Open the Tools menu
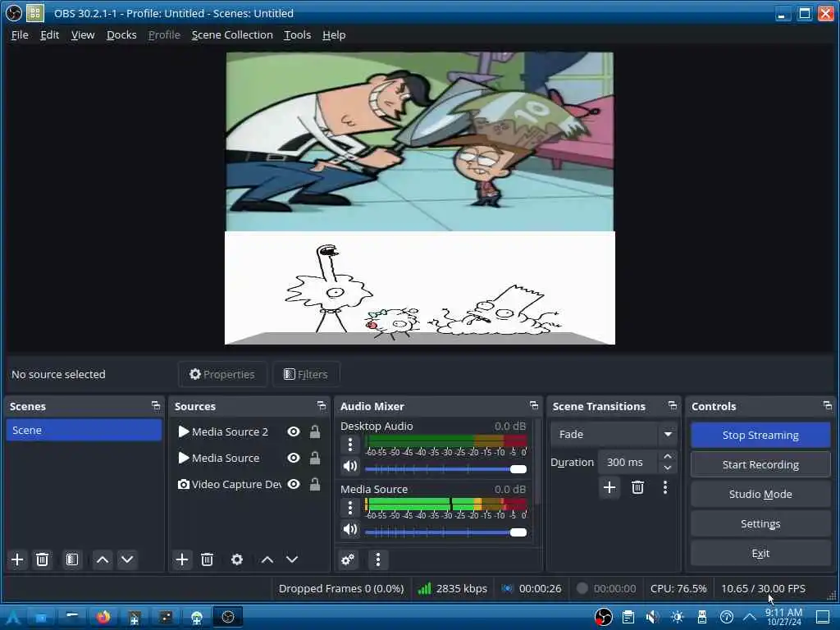This screenshot has width=840, height=630. click(x=297, y=34)
